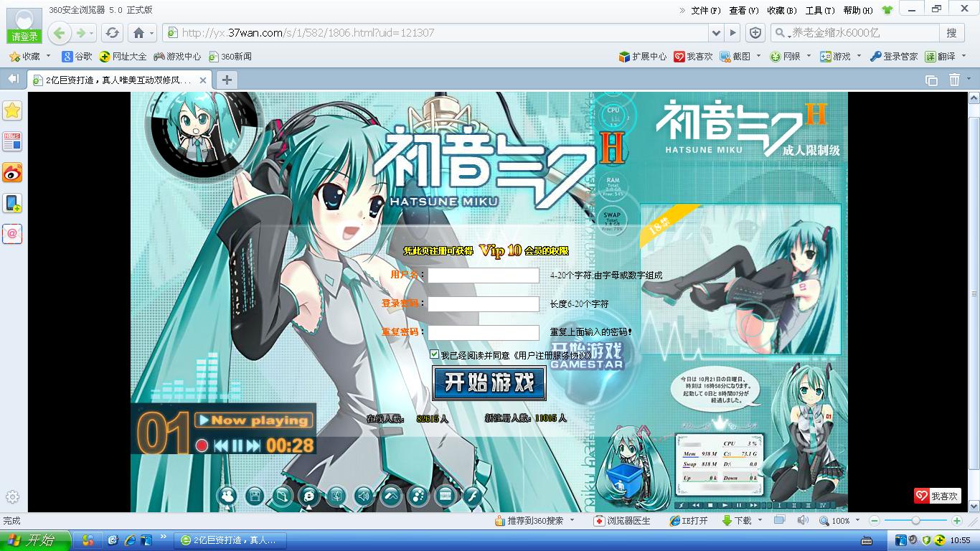This screenshot has height=551, width=980.
Task: Open the sidebar settings gear icon
Action: click(x=12, y=496)
